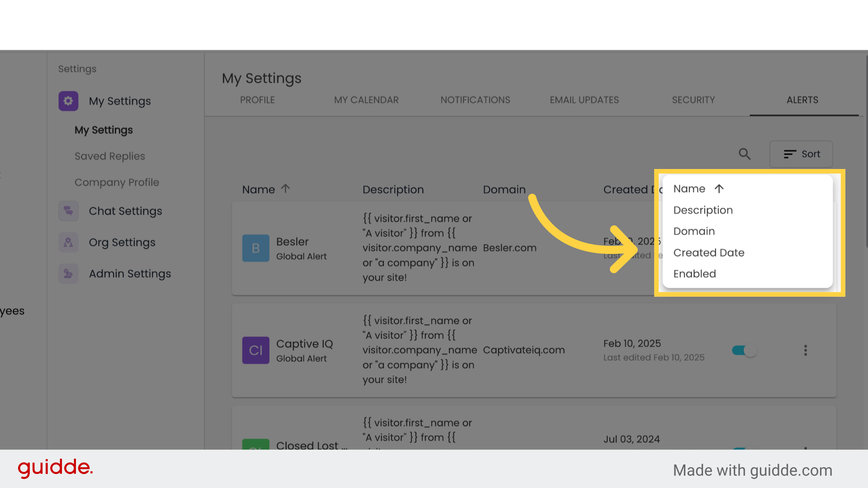Image resolution: width=868 pixels, height=488 pixels.
Task: Click the Captivateiq.com domain text
Action: coord(524,350)
